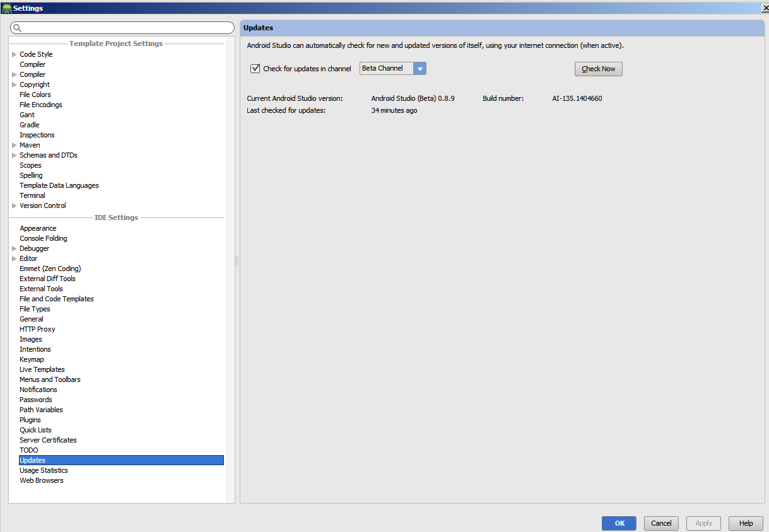This screenshot has height=532, width=769.
Task: Open the Appearance settings entry
Action: pyautogui.click(x=38, y=228)
